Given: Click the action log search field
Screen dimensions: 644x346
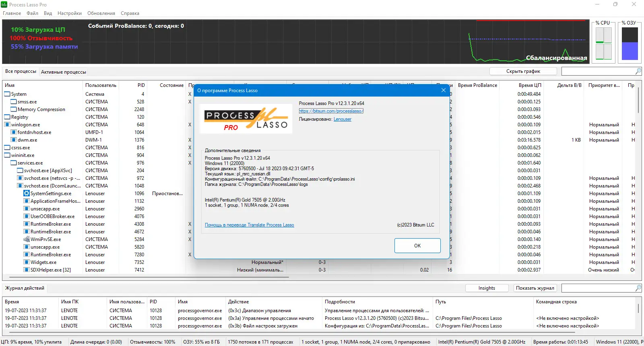Looking at the screenshot, I should click(x=598, y=288).
